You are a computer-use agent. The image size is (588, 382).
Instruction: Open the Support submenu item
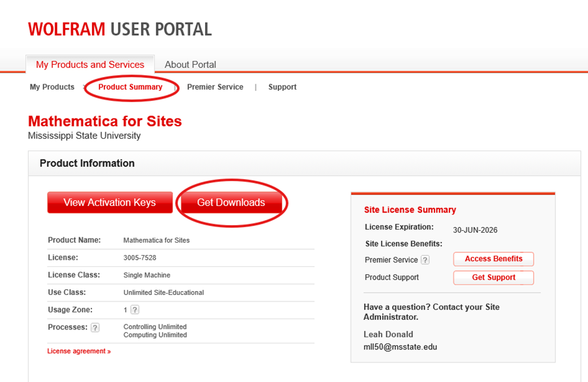click(282, 87)
